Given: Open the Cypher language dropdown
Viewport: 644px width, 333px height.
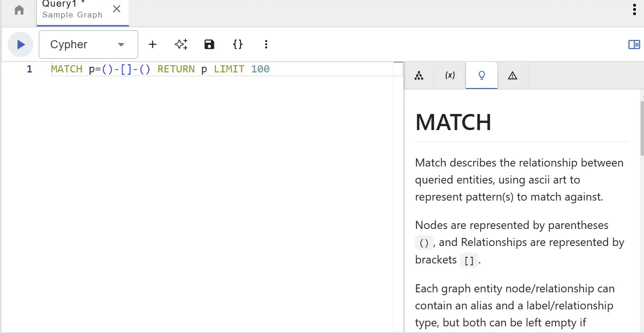Looking at the screenshot, I should point(88,44).
